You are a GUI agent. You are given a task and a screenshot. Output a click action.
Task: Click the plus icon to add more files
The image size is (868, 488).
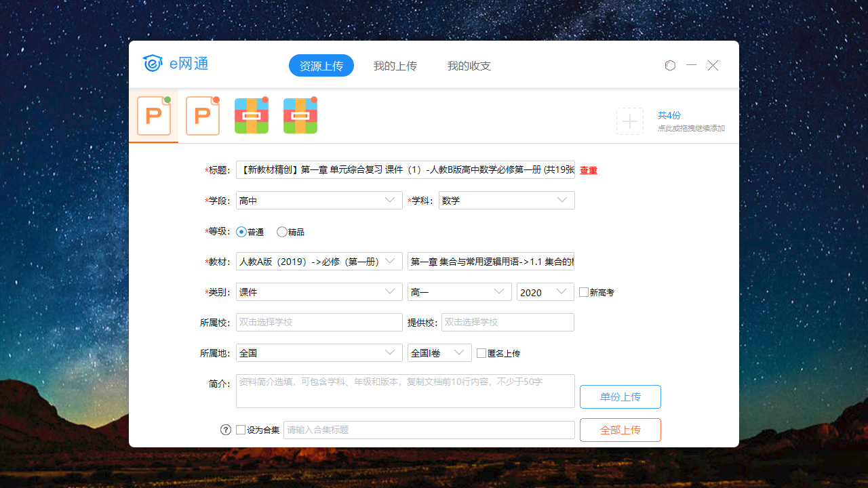click(630, 121)
